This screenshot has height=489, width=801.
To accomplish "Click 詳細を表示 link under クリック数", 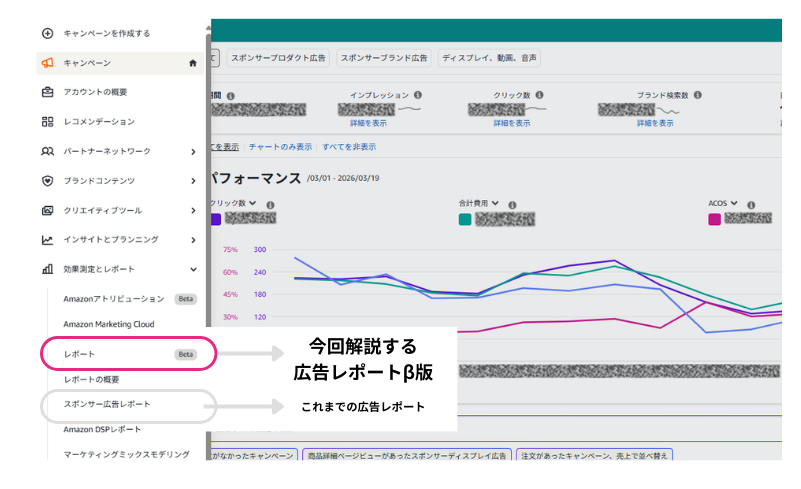I will 511,123.
